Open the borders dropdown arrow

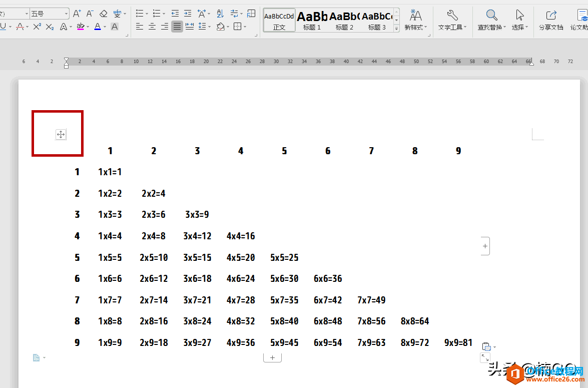coord(245,27)
